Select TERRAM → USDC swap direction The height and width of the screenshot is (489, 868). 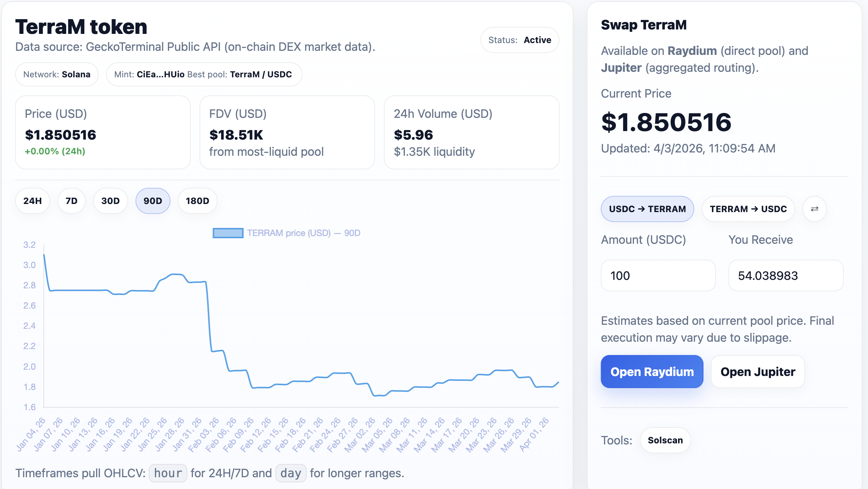point(748,209)
